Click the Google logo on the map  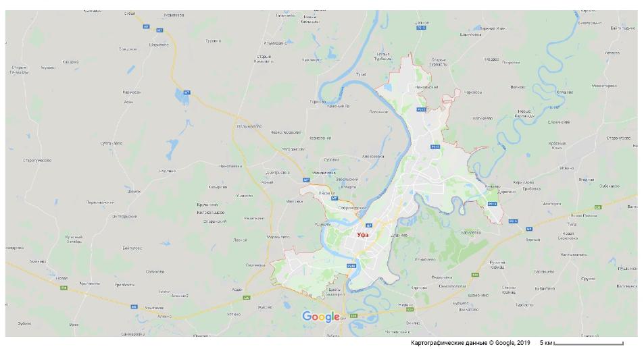(321, 317)
